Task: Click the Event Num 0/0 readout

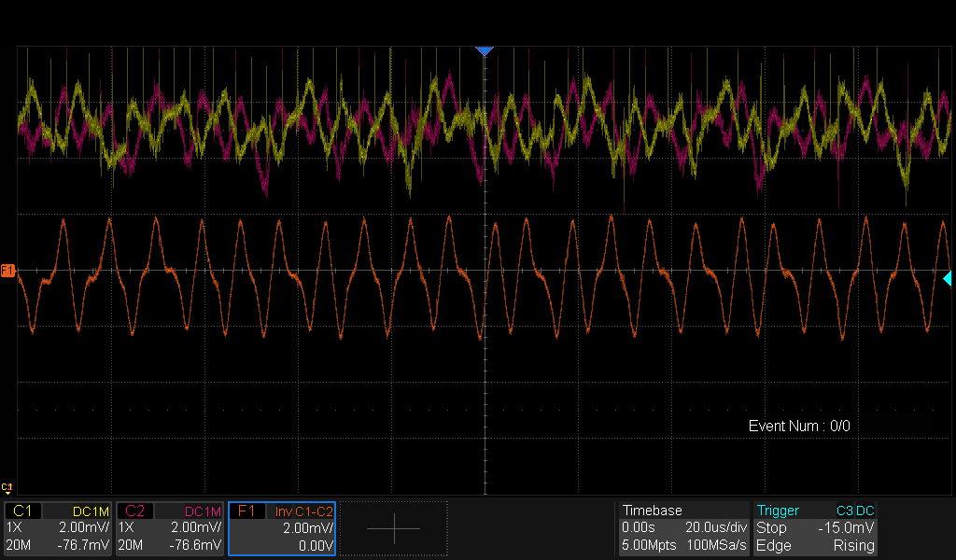Action: [799, 426]
